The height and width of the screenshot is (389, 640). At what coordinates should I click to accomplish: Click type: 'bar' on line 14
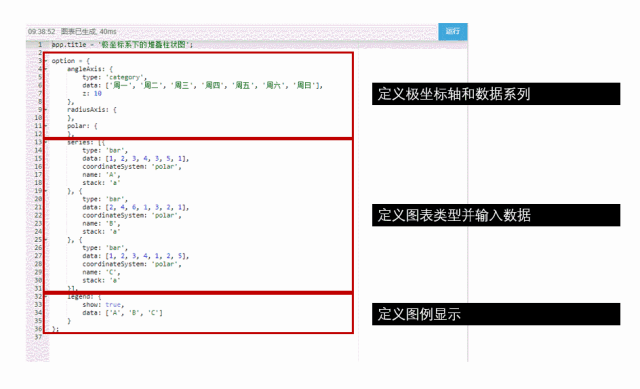tap(105, 151)
